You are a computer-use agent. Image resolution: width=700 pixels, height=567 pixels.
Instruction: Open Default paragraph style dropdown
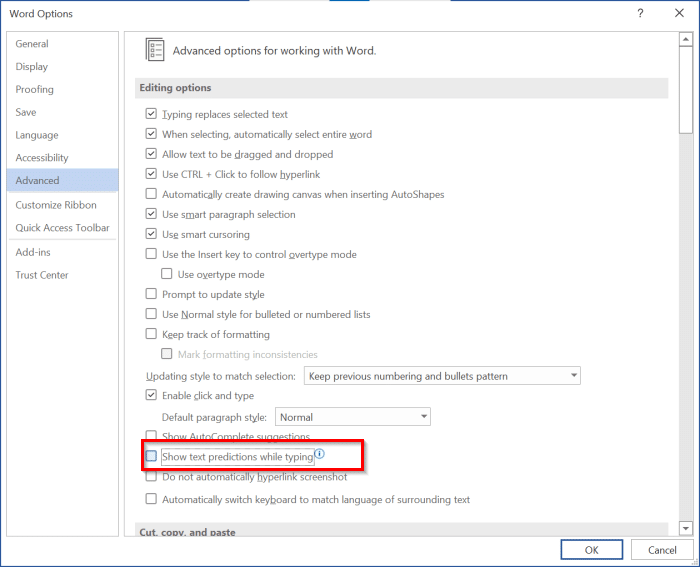(x=353, y=417)
